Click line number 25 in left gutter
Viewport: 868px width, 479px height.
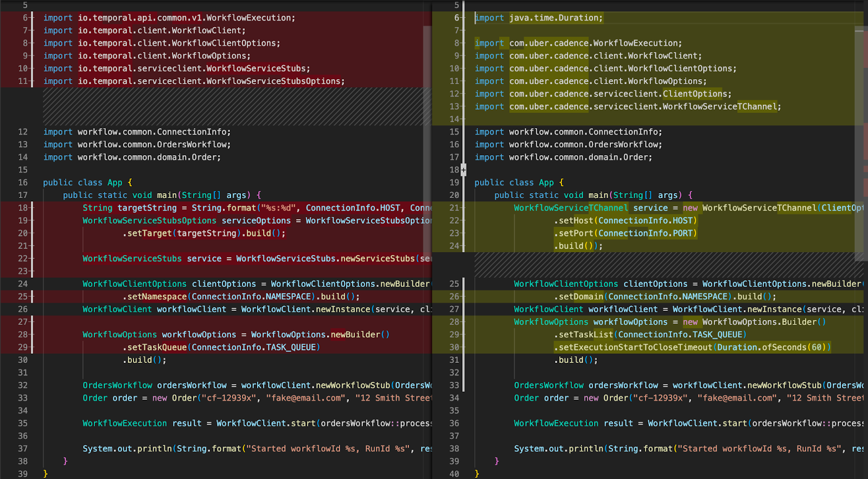click(23, 297)
